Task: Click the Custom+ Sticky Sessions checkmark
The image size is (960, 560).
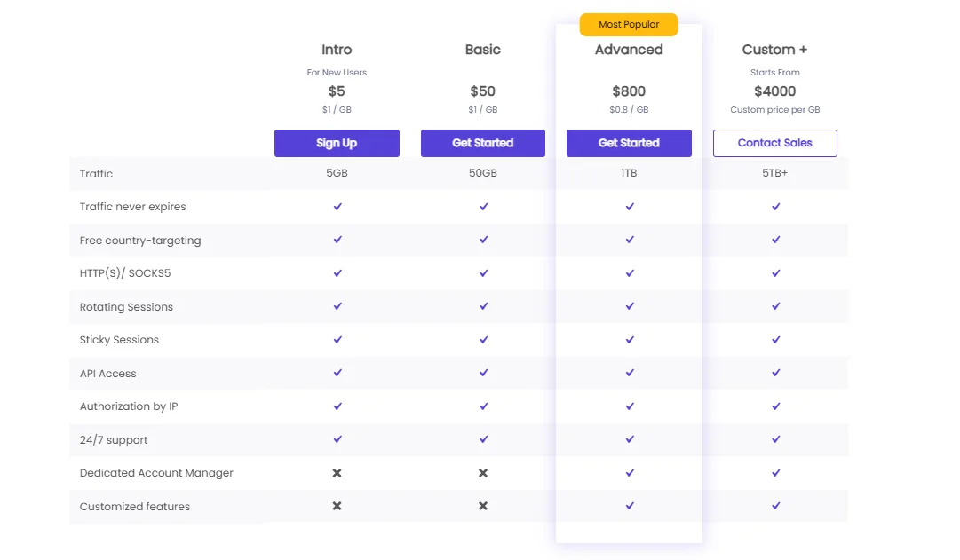Action: click(x=775, y=340)
